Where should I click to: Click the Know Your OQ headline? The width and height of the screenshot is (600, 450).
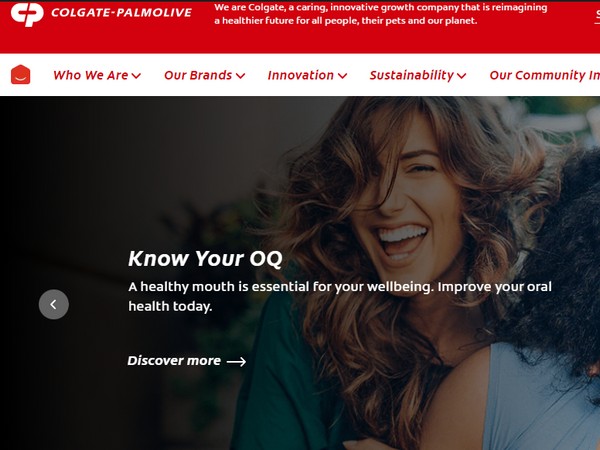tap(205, 259)
